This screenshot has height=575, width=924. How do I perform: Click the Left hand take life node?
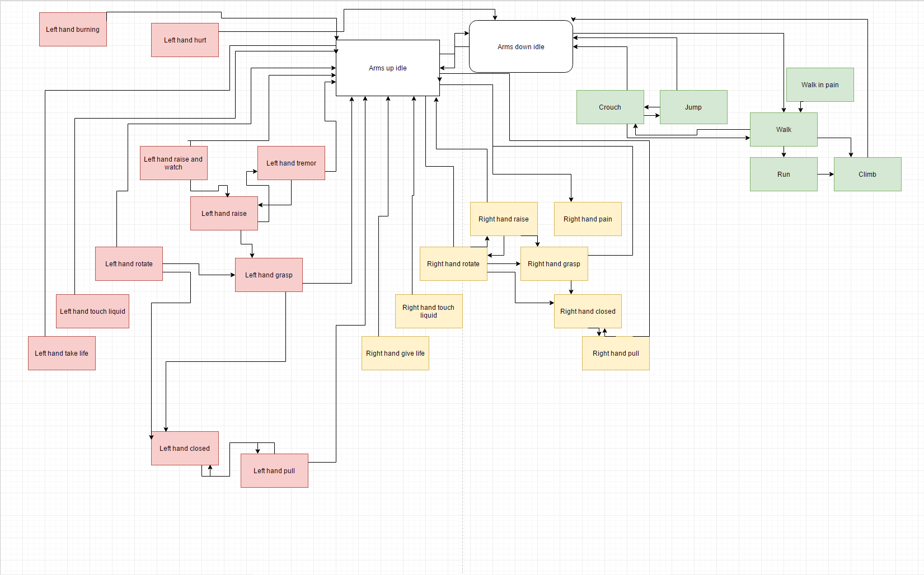point(62,353)
